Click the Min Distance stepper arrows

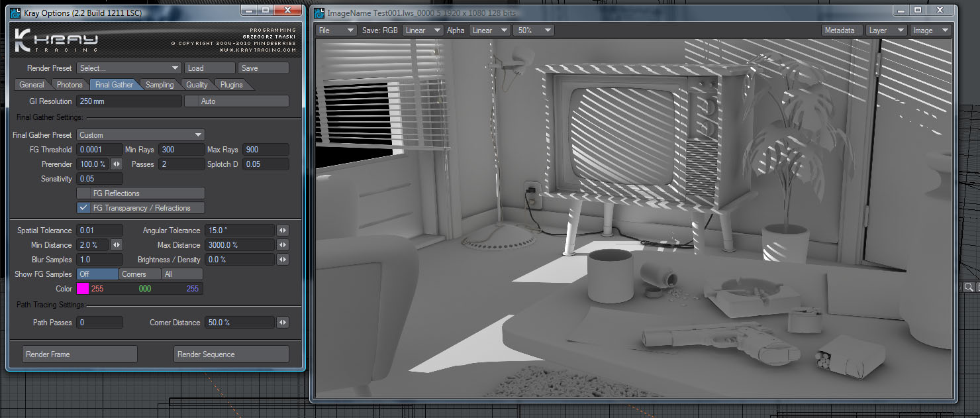coord(117,245)
